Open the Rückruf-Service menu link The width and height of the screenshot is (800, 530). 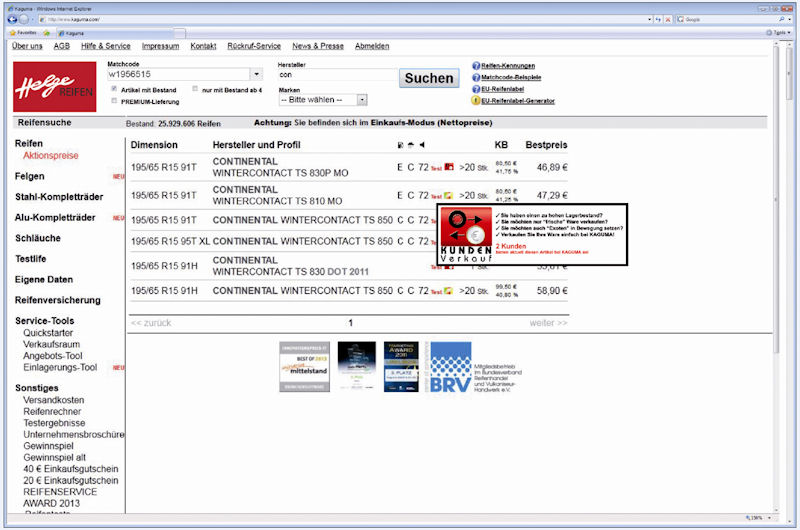coord(254,46)
